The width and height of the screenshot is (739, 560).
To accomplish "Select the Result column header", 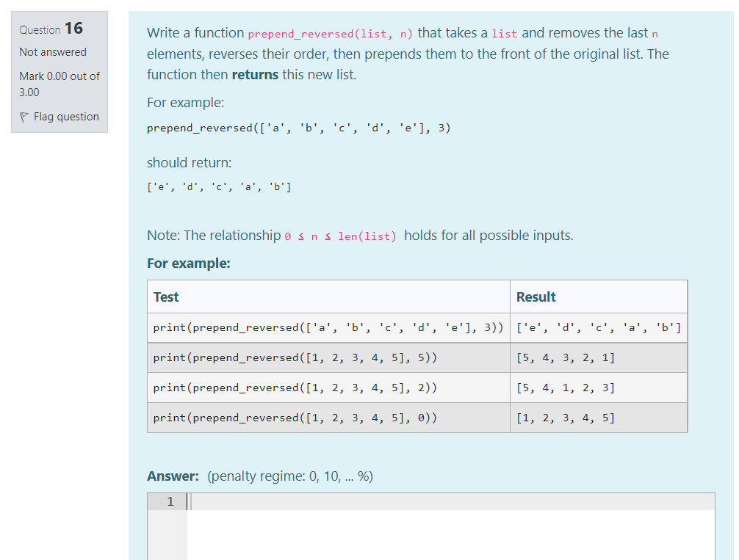I will [535, 297].
